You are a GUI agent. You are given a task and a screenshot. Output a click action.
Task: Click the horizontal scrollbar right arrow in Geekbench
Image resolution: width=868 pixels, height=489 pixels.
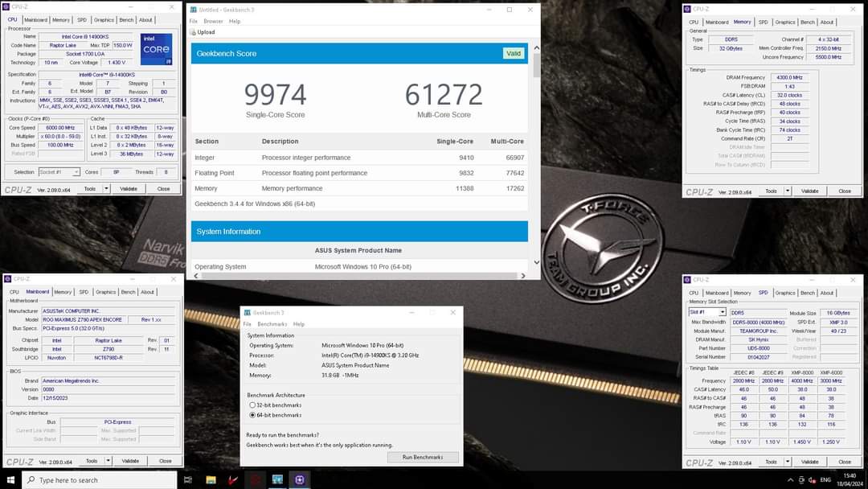click(522, 276)
